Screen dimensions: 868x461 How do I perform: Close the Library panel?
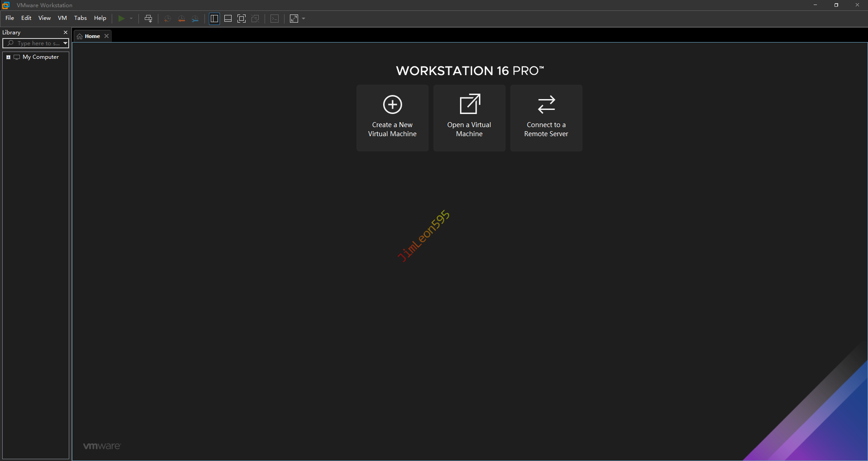coord(66,33)
